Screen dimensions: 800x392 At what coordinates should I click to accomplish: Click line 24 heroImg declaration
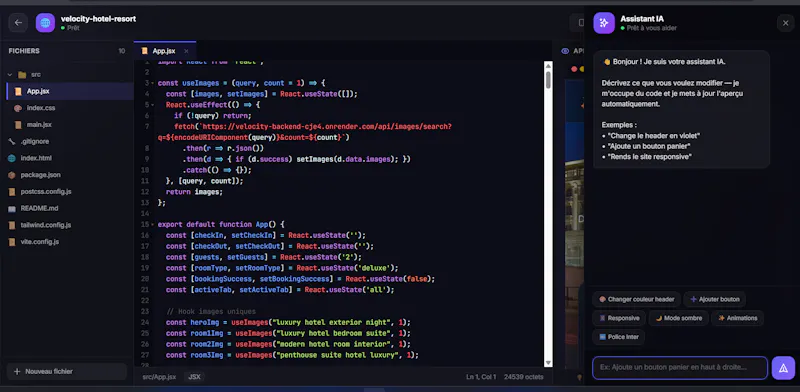click(288, 323)
